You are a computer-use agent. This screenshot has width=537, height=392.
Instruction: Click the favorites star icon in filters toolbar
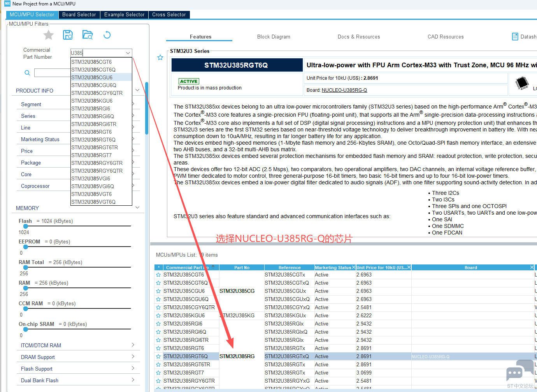(49, 35)
